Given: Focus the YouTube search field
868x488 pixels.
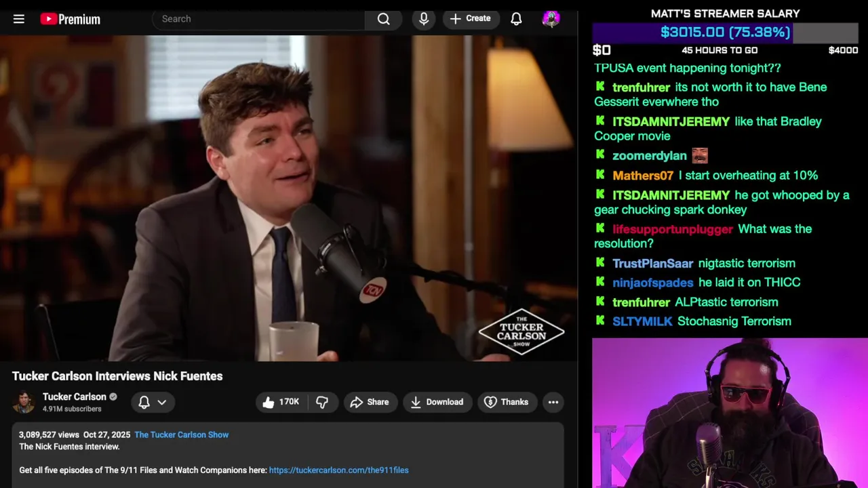Looking at the screenshot, I should [x=259, y=19].
